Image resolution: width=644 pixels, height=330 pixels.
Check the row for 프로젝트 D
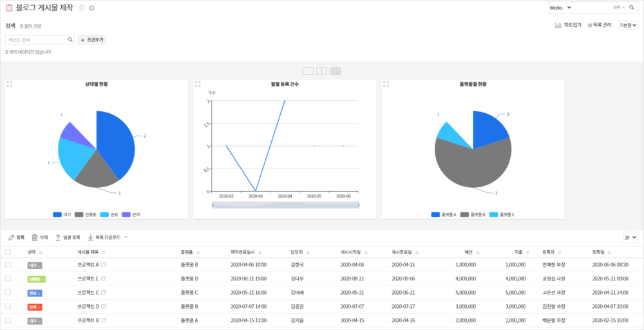point(8,306)
